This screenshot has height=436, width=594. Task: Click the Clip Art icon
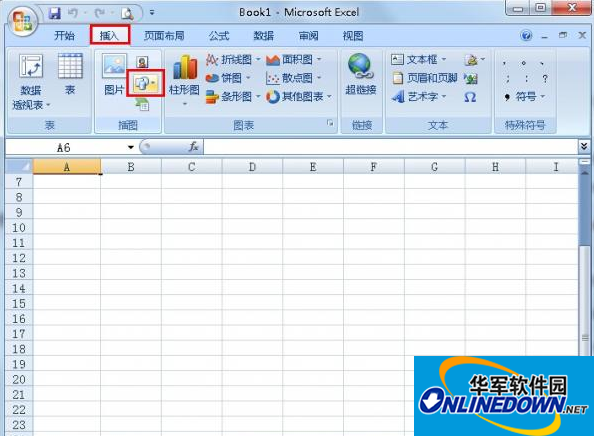pos(142,62)
